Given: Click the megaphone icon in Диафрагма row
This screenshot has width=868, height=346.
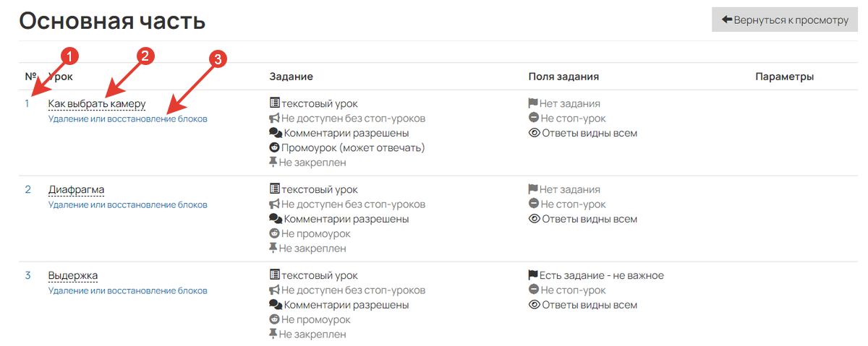Looking at the screenshot, I should coord(275,204).
